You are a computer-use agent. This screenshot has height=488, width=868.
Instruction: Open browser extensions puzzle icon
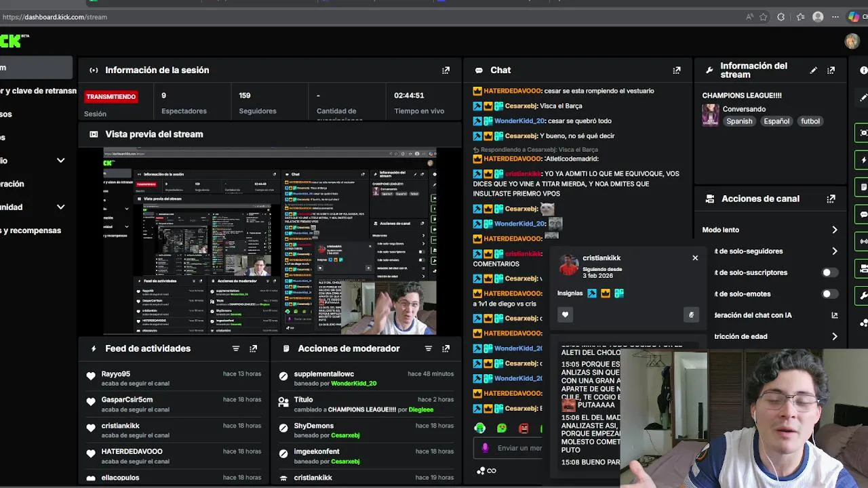point(781,17)
